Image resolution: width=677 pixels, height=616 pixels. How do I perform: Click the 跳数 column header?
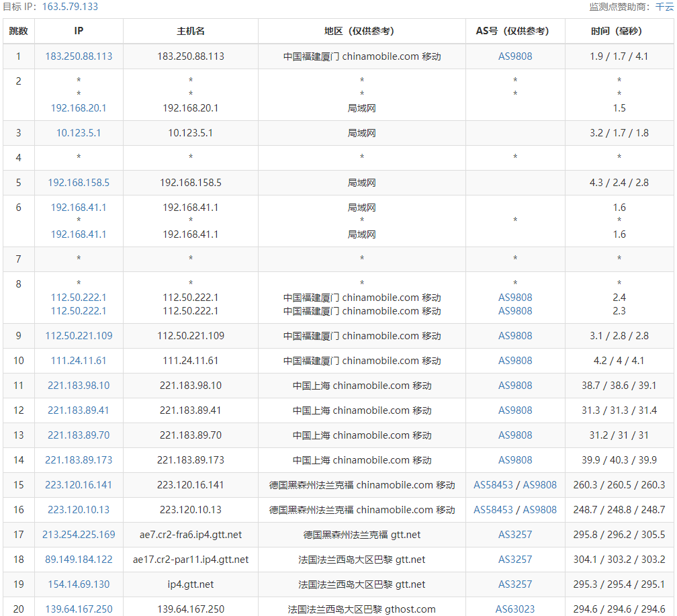[19, 31]
